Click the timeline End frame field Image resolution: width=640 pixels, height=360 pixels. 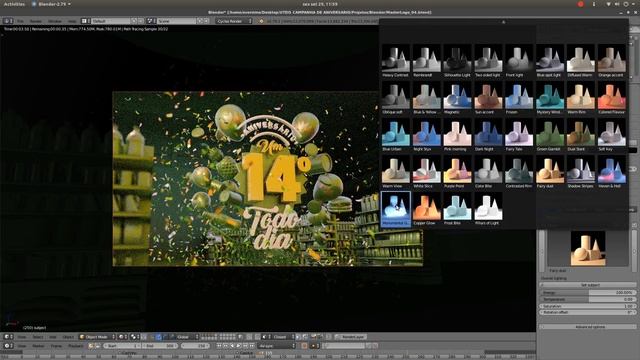[159, 346]
